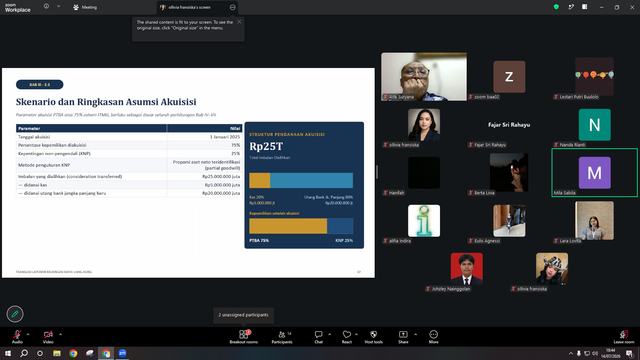
Task: Click the Kas/Utang Bank funding bar
Action: point(301,180)
